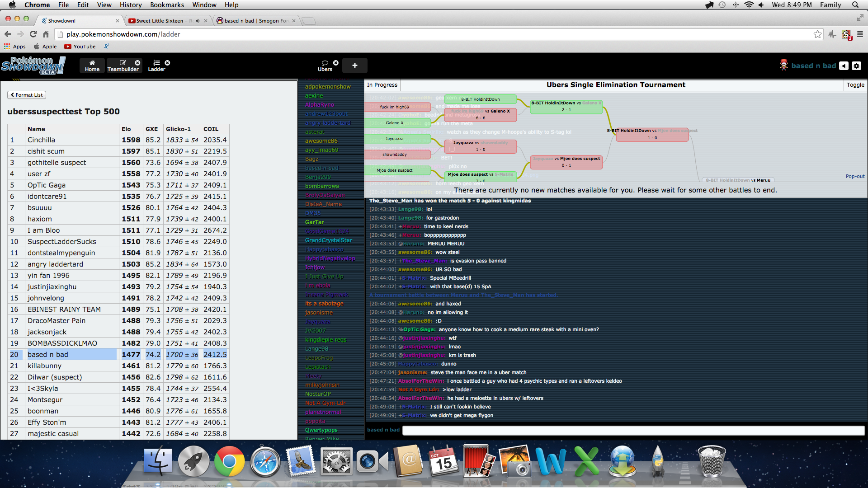Screen dimensions: 868x488
Task: Mute Showdown sound with speaker icon
Action: [x=844, y=66]
